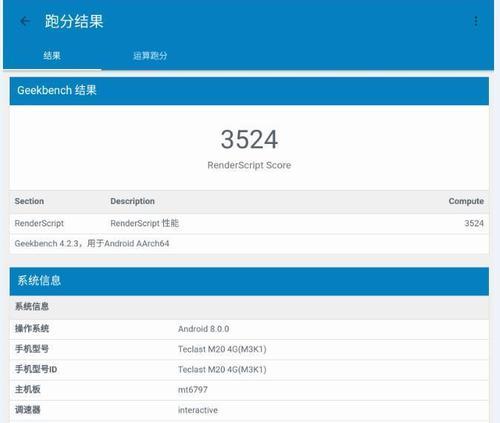Click the Android 8.0.0 value
Viewport: 500px width, 423px height.
point(203,329)
